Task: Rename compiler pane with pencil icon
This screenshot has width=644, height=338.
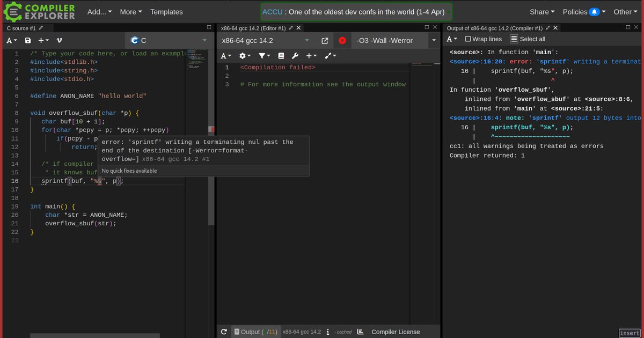Action: (291, 28)
